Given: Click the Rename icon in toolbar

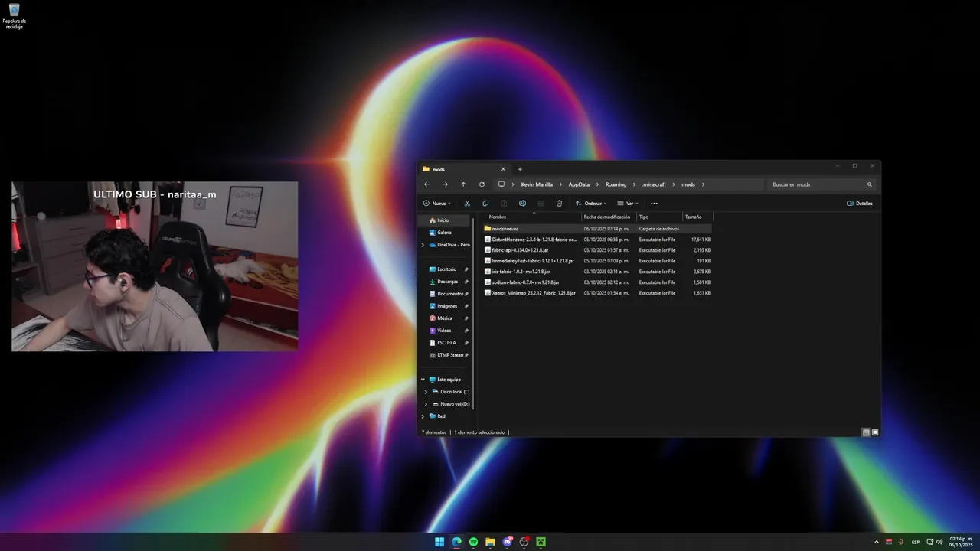Looking at the screenshot, I should [x=522, y=204].
